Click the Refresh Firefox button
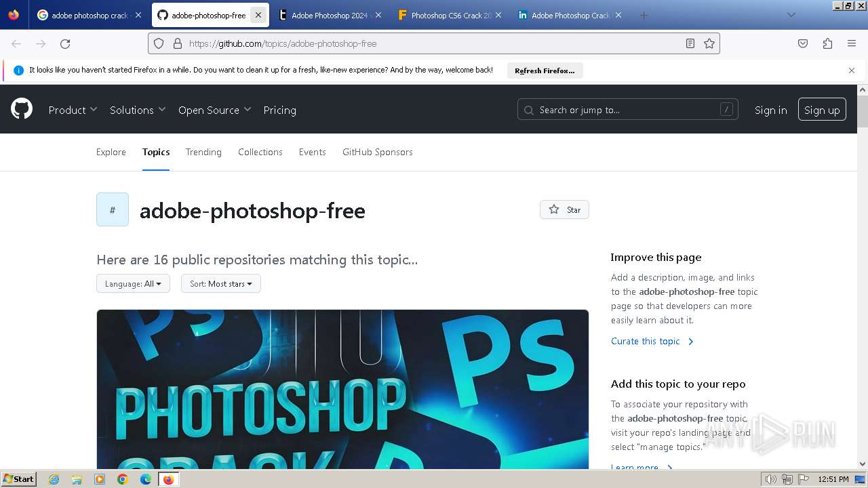This screenshot has height=488, width=868. pyautogui.click(x=545, y=70)
